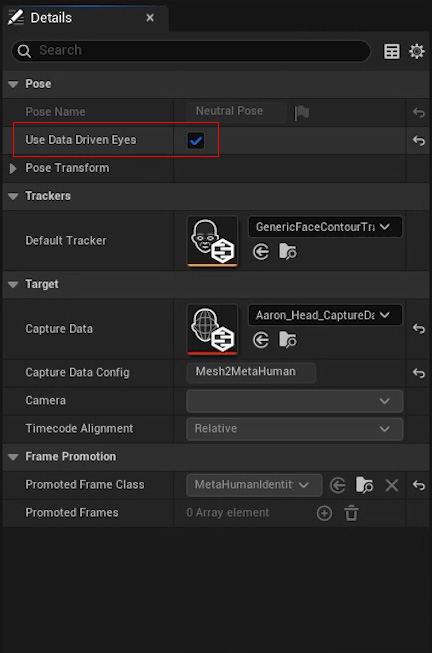Browse to Capture Data asset in Content Browser
The height and width of the screenshot is (653, 432).
pos(287,340)
